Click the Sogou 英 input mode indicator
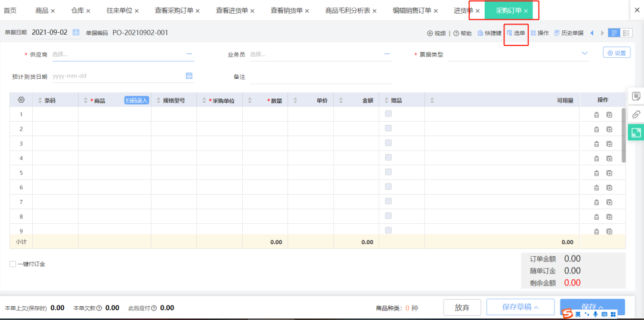This screenshot has width=644, height=320. tap(577, 314)
